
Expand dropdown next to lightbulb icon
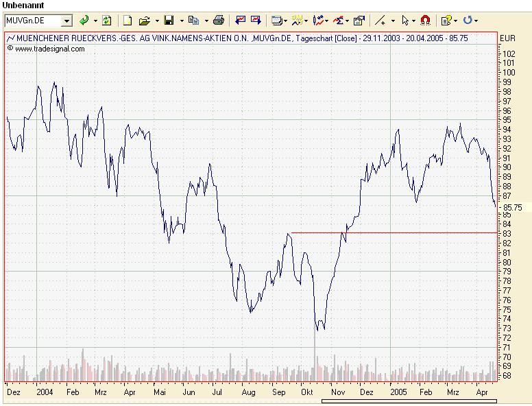pyautogui.click(x=455, y=21)
